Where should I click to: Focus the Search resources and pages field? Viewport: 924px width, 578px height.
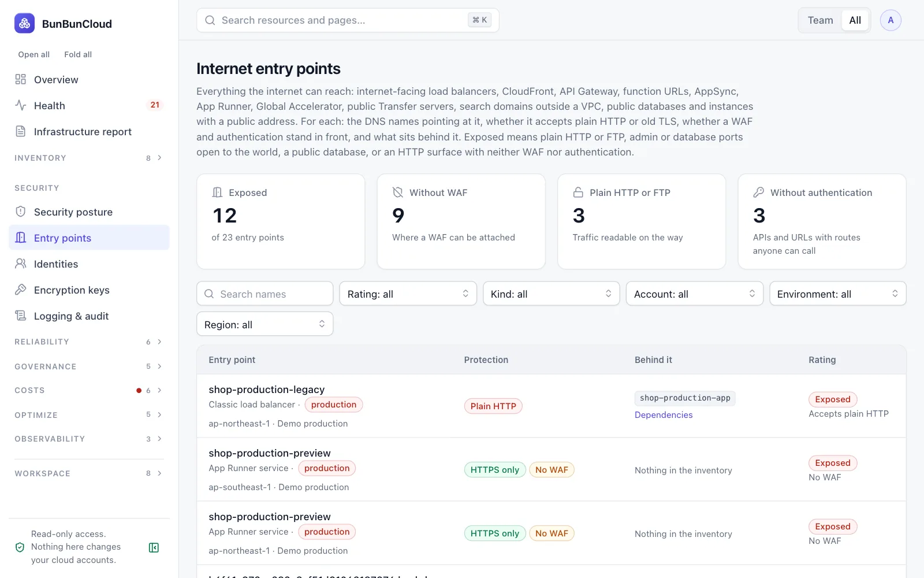(348, 20)
